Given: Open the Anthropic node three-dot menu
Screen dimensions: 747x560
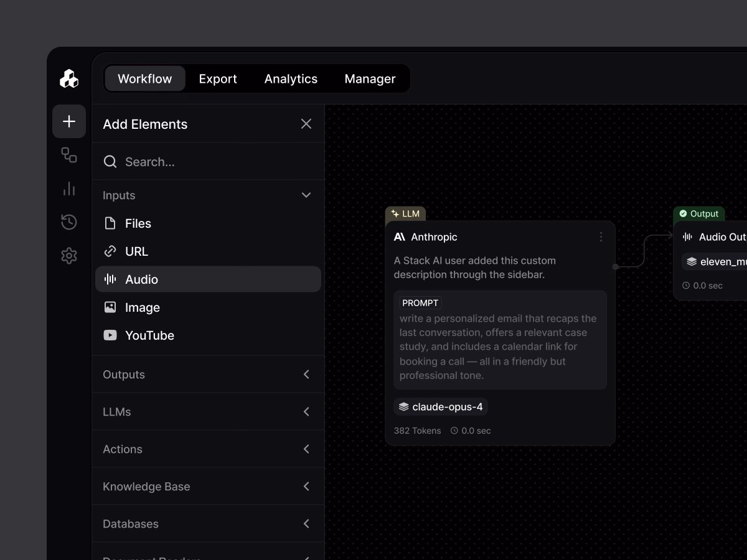Looking at the screenshot, I should pyautogui.click(x=601, y=237).
